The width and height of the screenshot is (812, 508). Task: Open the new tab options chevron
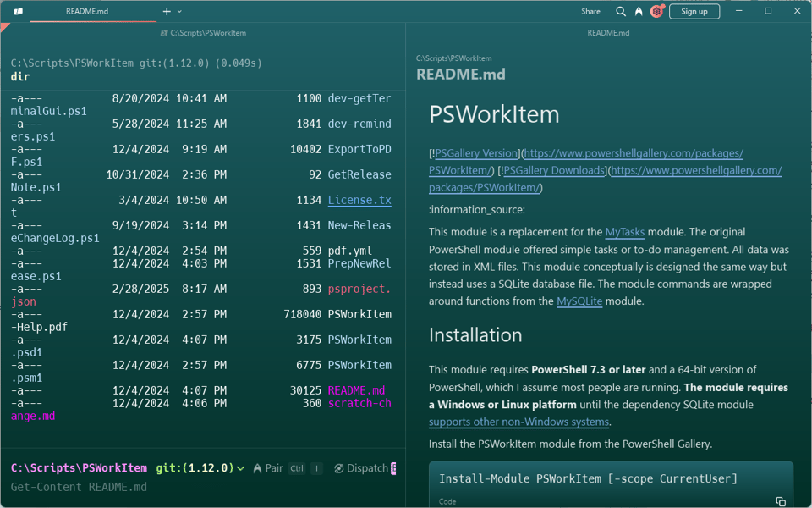[x=179, y=11]
